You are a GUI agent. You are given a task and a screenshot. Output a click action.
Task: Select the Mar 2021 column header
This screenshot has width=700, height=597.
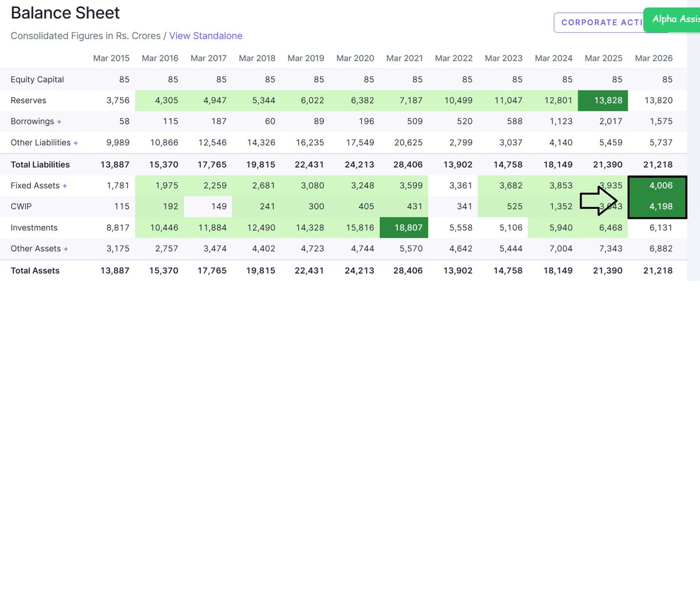(x=404, y=58)
